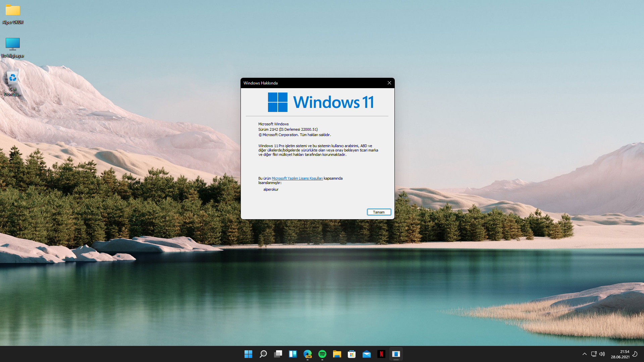Launch Microsoft Edge Canary from taskbar
This screenshot has width=644, height=362.
[x=308, y=354]
